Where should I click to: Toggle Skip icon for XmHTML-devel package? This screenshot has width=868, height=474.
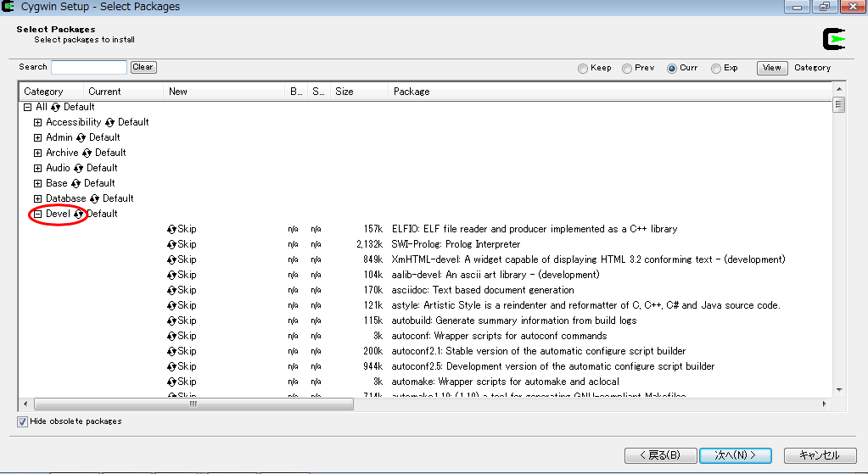pos(171,260)
